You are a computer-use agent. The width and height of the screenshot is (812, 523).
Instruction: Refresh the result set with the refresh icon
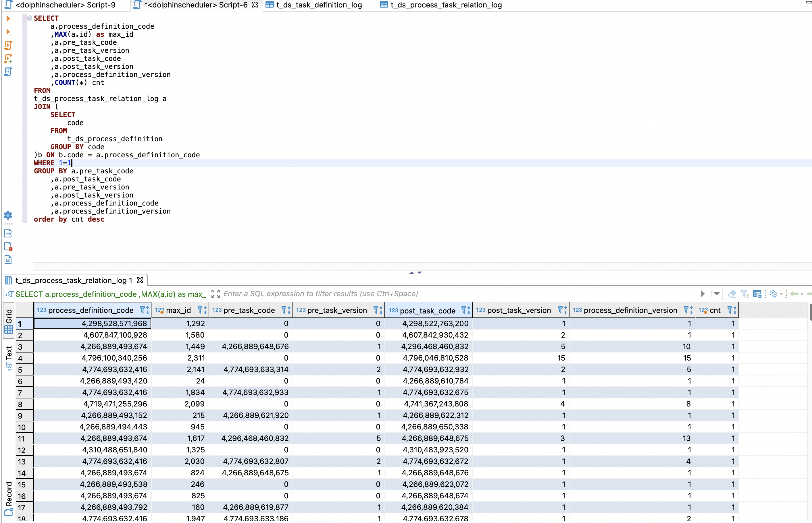click(774, 294)
